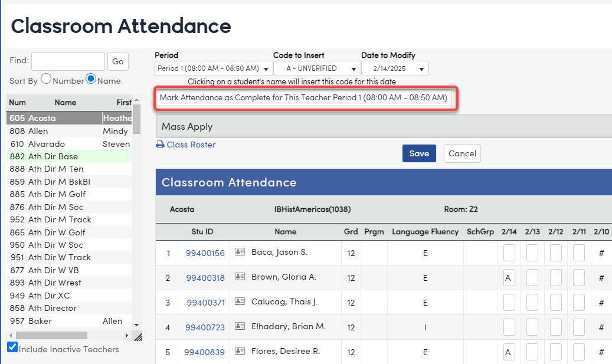Open student card icon for Elhadary, Brian M.

pos(240,326)
